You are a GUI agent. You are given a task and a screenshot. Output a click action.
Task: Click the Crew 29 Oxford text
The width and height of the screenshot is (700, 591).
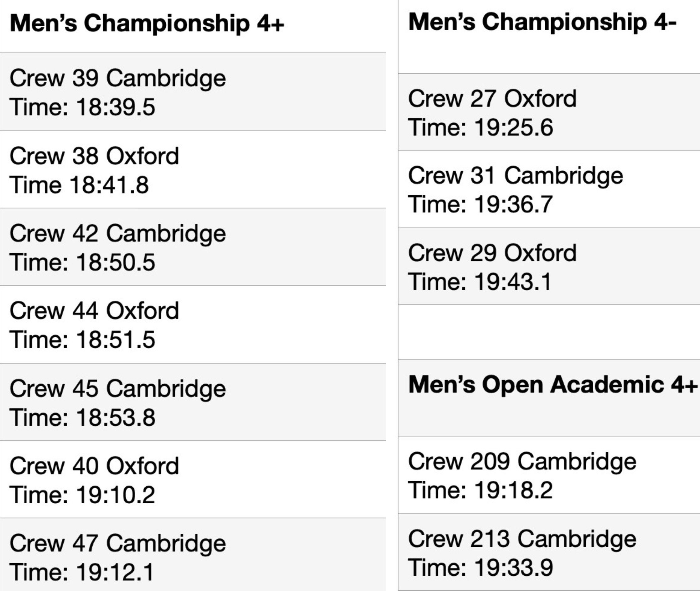492,253
